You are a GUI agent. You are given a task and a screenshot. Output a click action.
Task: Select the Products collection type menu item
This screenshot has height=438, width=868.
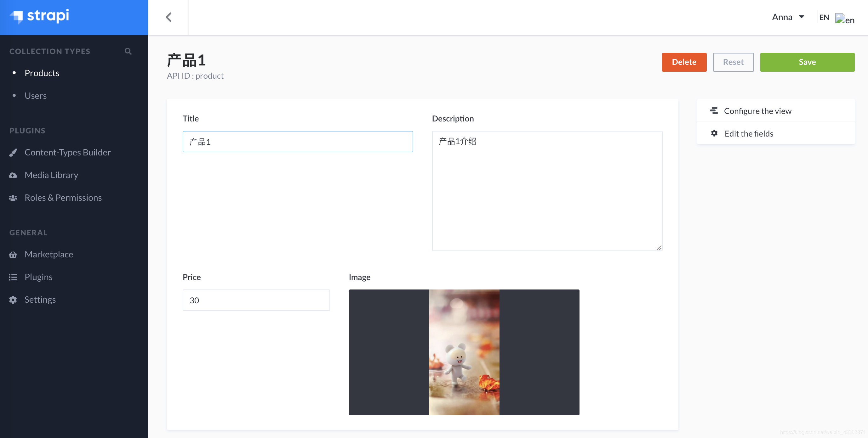click(x=41, y=72)
